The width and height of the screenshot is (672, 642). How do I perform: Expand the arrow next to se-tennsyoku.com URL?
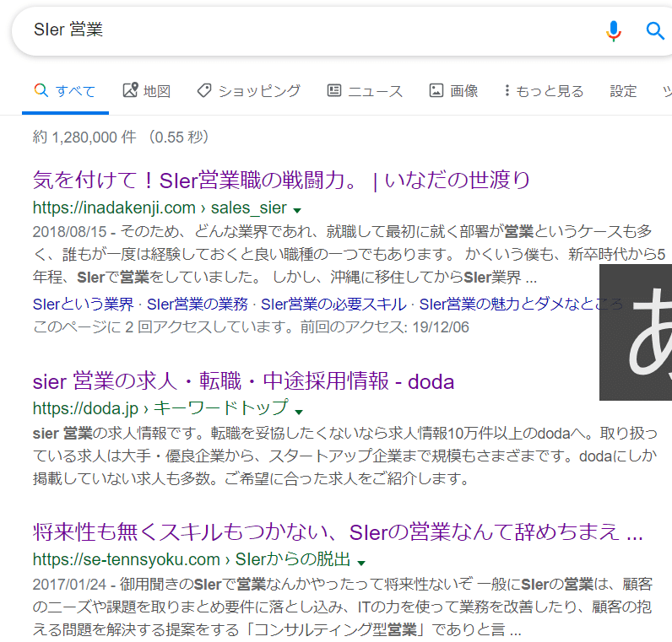(361, 563)
